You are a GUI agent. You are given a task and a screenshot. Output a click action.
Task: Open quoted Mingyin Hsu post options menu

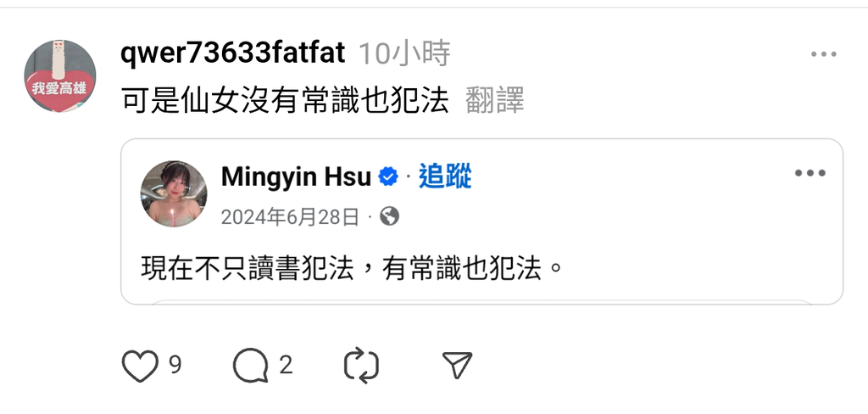click(x=810, y=173)
